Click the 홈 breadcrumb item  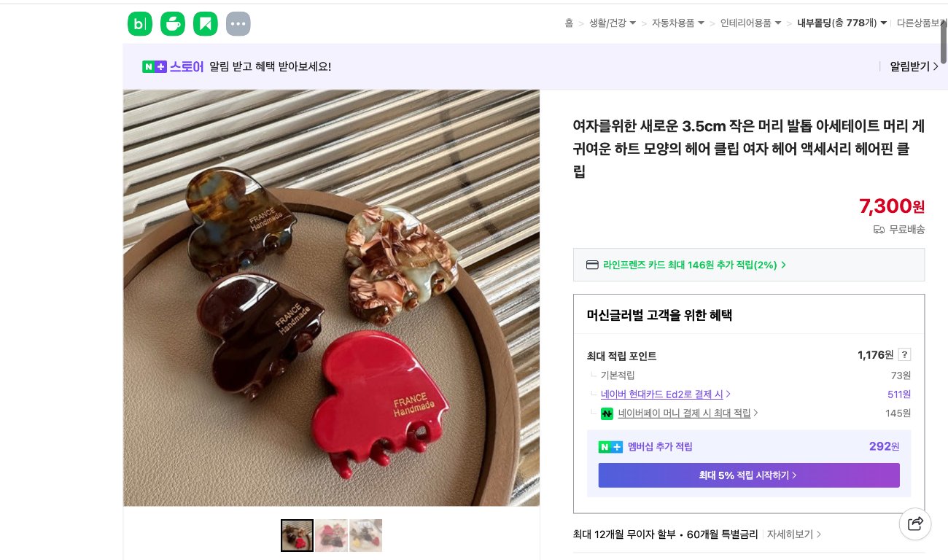pyautogui.click(x=569, y=23)
